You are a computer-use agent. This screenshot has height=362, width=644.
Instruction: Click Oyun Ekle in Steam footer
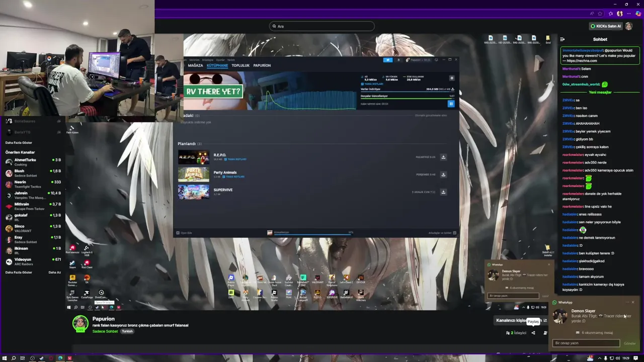click(x=184, y=233)
